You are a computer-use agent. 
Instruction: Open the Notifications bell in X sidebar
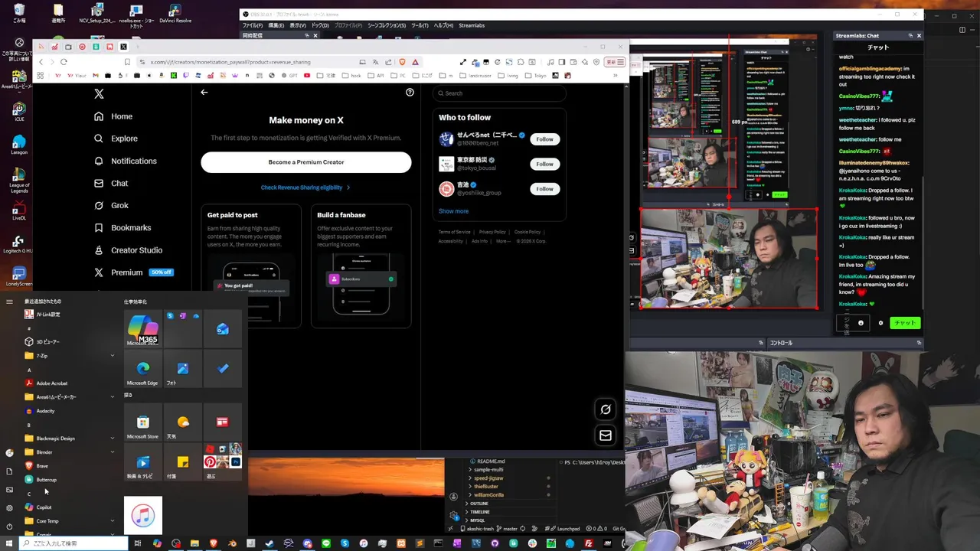click(x=99, y=161)
